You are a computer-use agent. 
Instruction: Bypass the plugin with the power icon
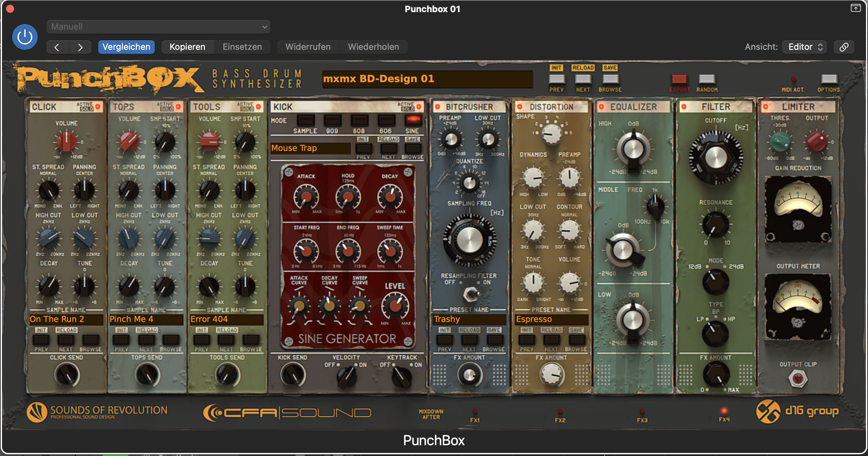pyautogui.click(x=25, y=37)
